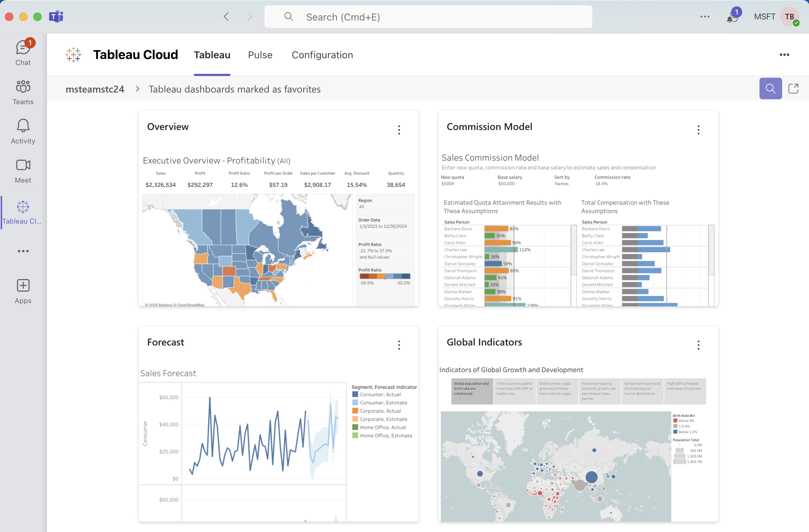Click the external link icon top right
This screenshot has height=532, width=809.
pos(793,88)
